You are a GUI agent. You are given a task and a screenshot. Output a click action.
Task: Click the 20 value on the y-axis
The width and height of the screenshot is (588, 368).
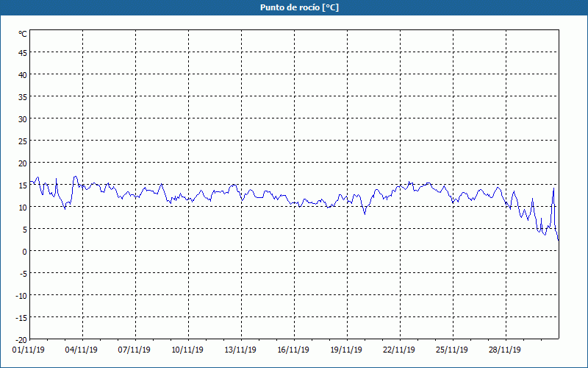click(23, 163)
